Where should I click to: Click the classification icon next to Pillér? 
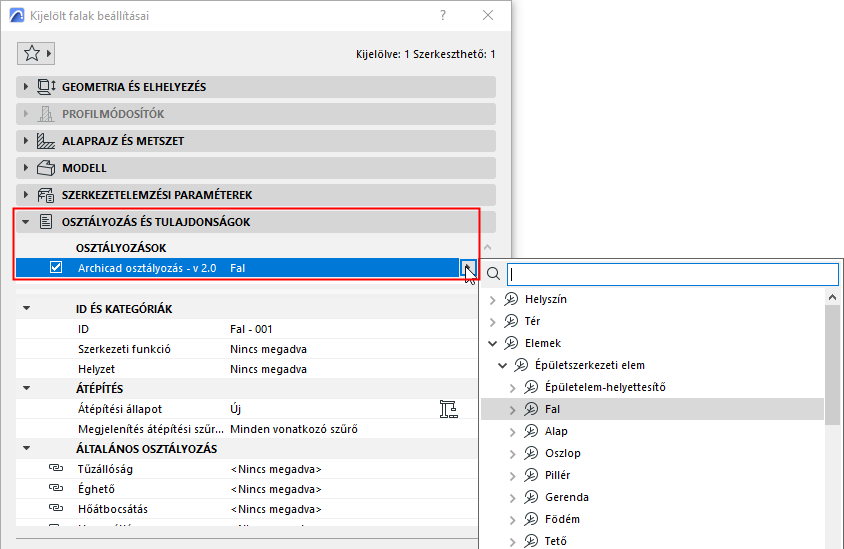pyautogui.click(x=531, y=475)
